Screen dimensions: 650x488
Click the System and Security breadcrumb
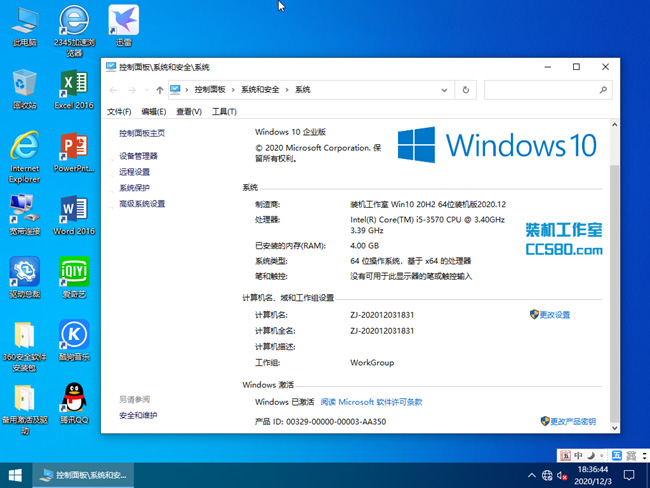(x=260, y=90)
